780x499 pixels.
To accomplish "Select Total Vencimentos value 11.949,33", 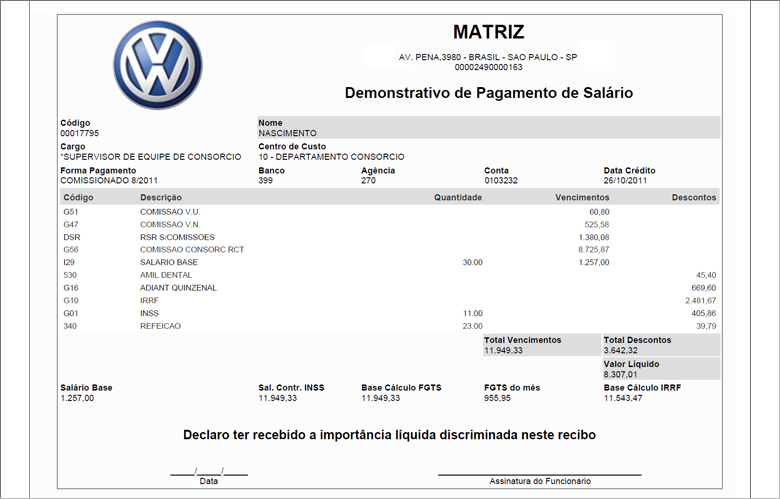I will click(503, 351).
